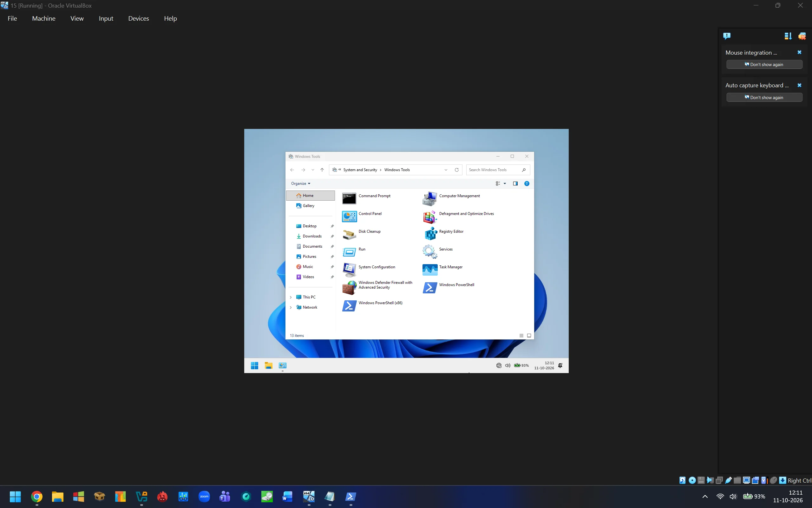Toggle the preview pane button
Screen dimensions: 812x508
(x=515, y=184)
